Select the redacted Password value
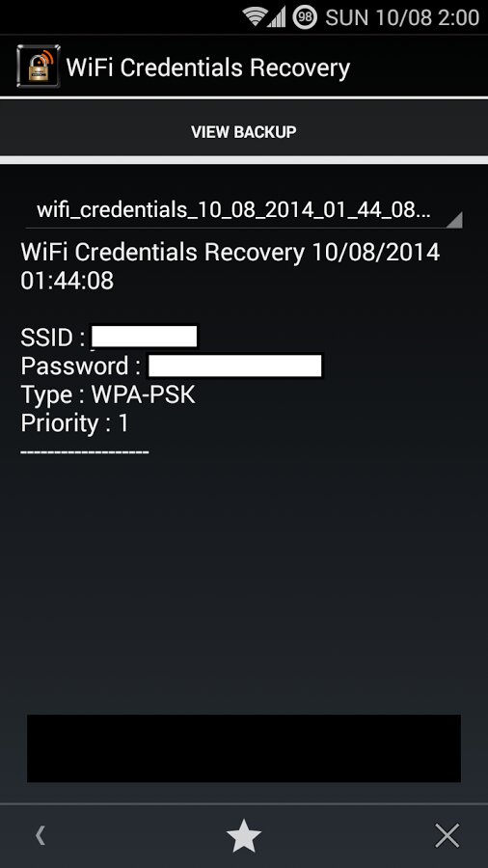488x868 pixels. point(235,366)
